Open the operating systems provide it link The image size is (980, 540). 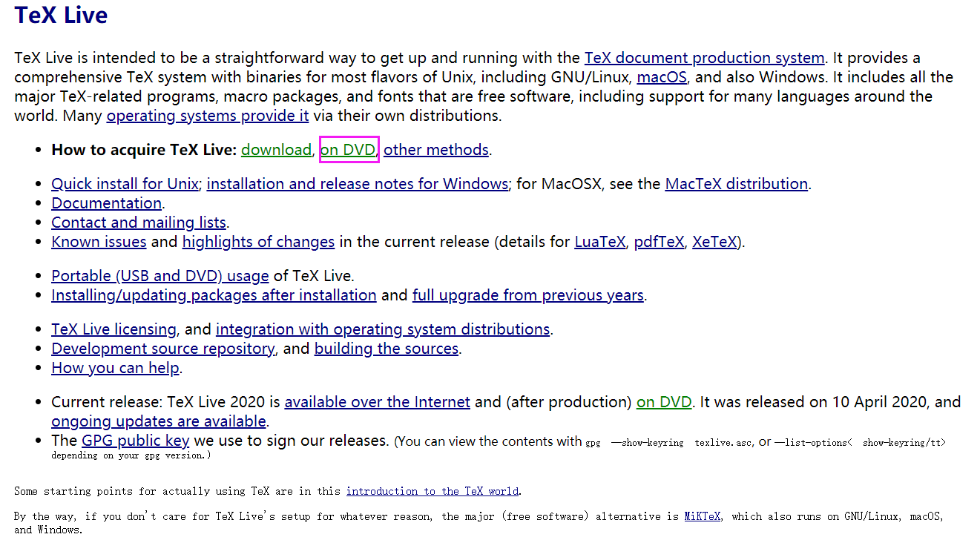coord(206,115)
